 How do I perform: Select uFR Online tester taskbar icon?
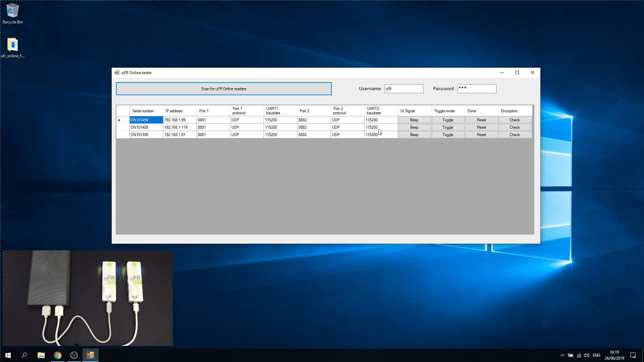coord(90,355)
